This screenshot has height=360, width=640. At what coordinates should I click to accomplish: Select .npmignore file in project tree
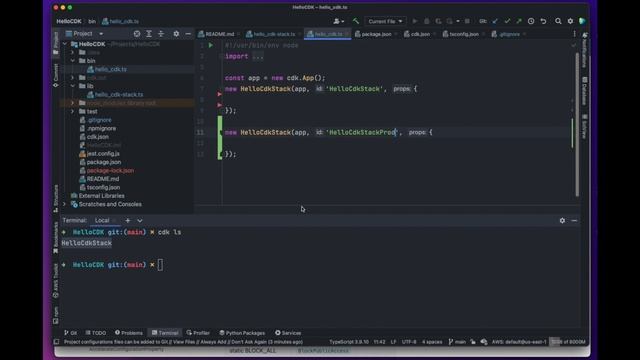101,128
